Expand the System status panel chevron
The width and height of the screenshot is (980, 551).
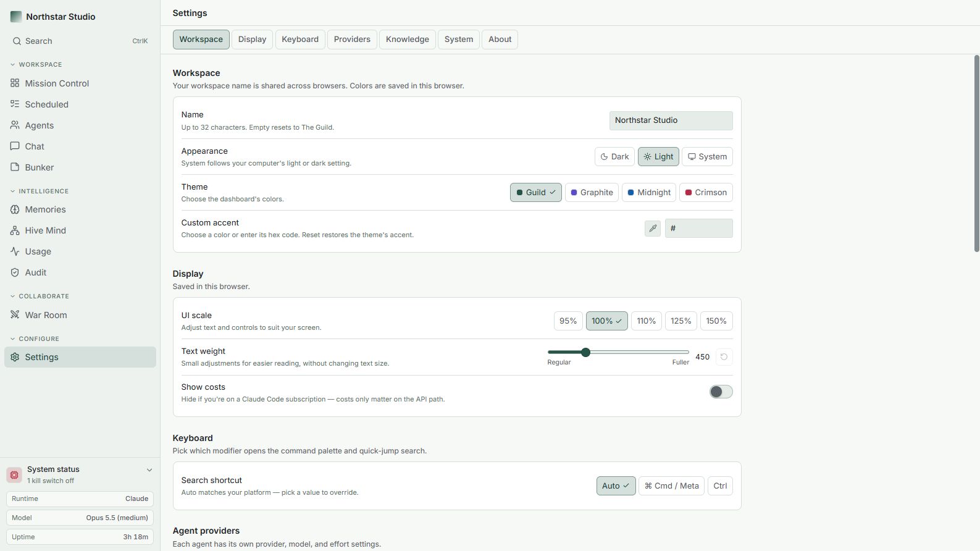[x=149, y=470]
